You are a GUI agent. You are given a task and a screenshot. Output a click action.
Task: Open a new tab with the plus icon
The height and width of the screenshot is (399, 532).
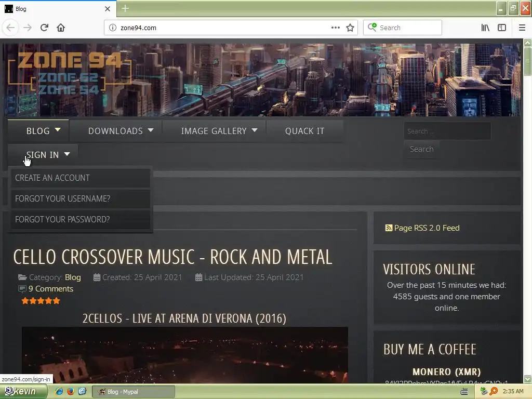point(125,8)
